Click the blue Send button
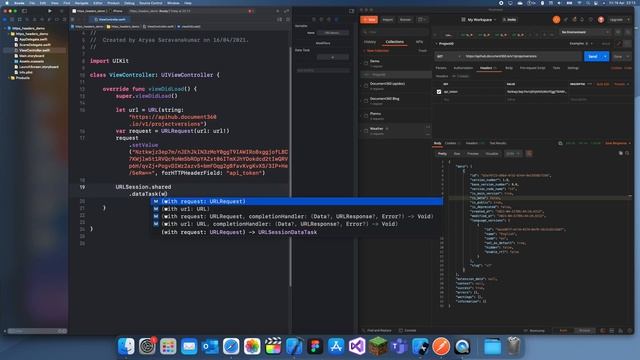This screenshot has height=360, width=640. coord(593,56)
